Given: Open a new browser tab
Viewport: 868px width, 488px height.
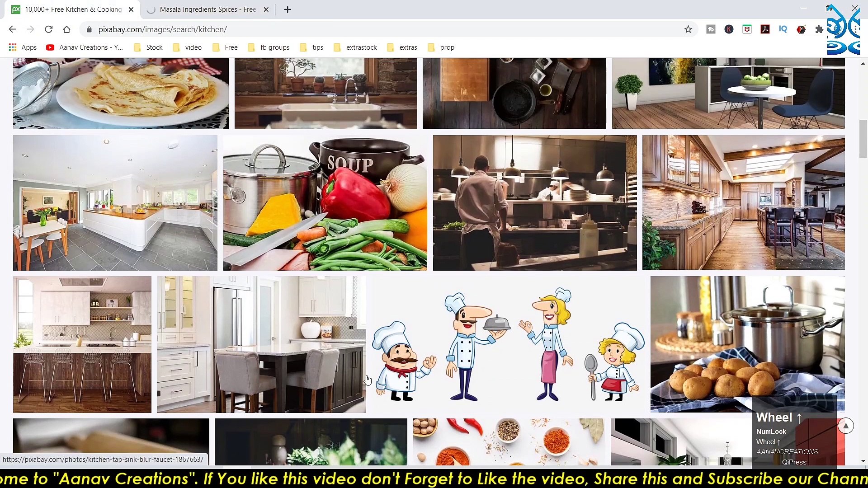Looking at the screenshot, I should pos(288,9).
